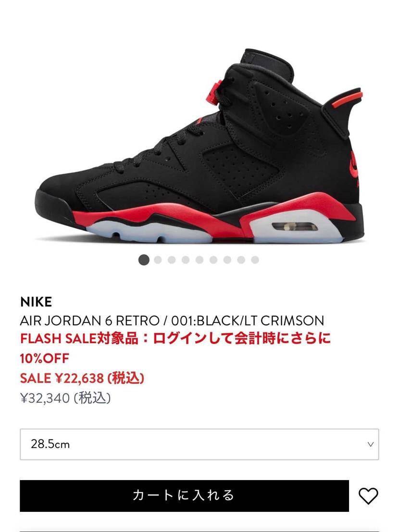Tap the NIKE brand name link

[36, 302]
